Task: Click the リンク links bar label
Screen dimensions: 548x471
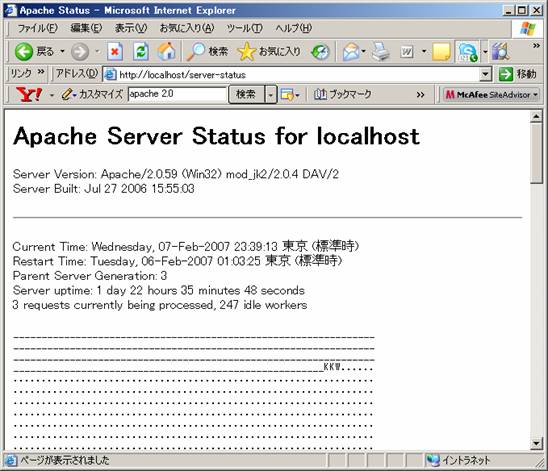Action: (21, 73)
